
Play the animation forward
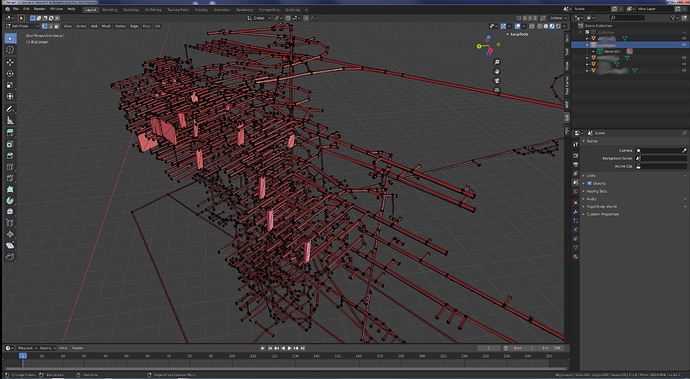pyautogui.click(x=290, y=348)
